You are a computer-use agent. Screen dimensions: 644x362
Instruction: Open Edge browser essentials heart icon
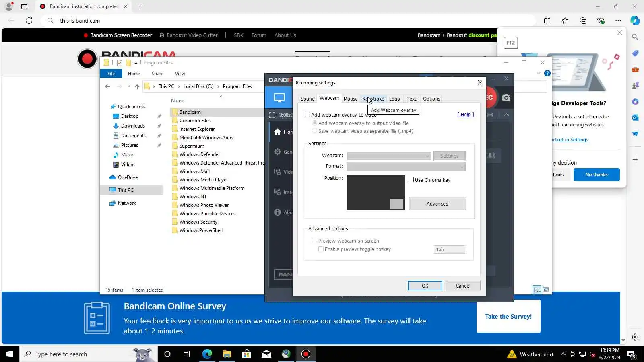point(601,21)
